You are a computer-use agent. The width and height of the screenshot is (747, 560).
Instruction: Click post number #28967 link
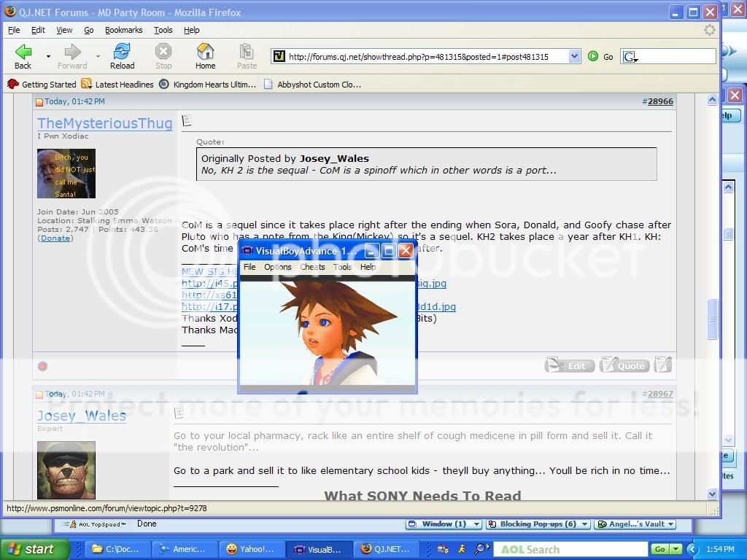(x=660, y=394)
